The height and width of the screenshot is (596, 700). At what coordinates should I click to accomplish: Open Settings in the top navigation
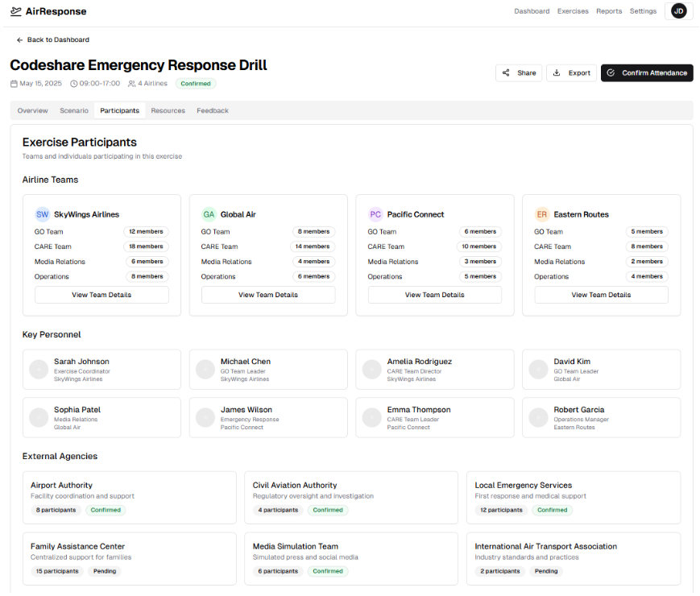pos(643,11)
